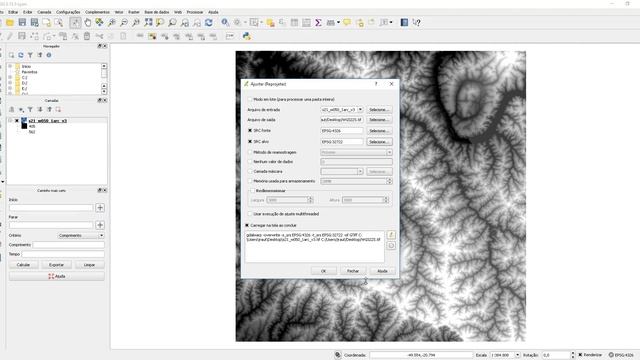The height and width of the screenshot is (360, 640).
Task: Click the Exportar button
Action: click(56, 265)
